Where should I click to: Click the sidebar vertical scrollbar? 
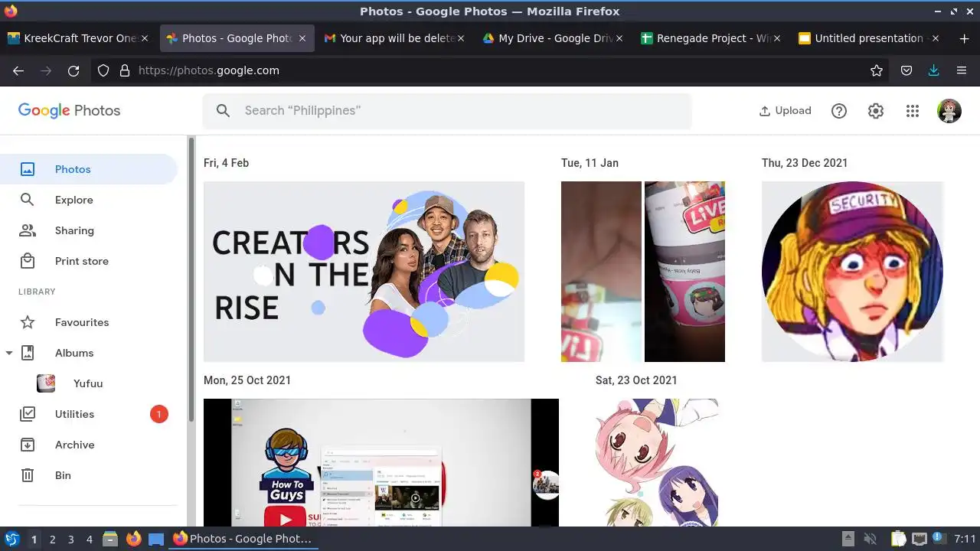point(191,279)
